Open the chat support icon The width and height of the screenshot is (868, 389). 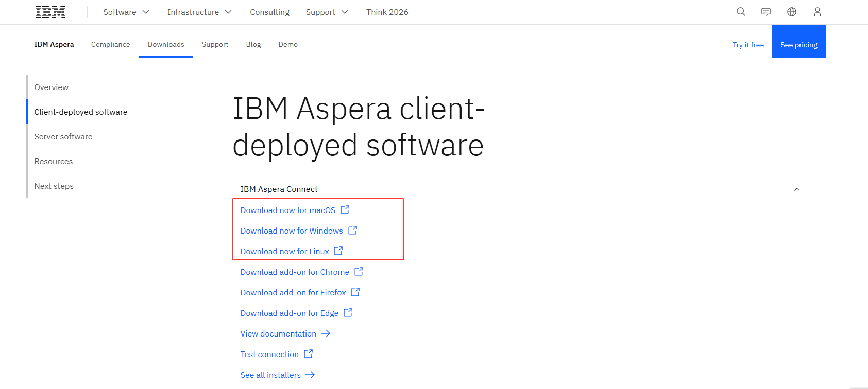(x=766, y=12)
